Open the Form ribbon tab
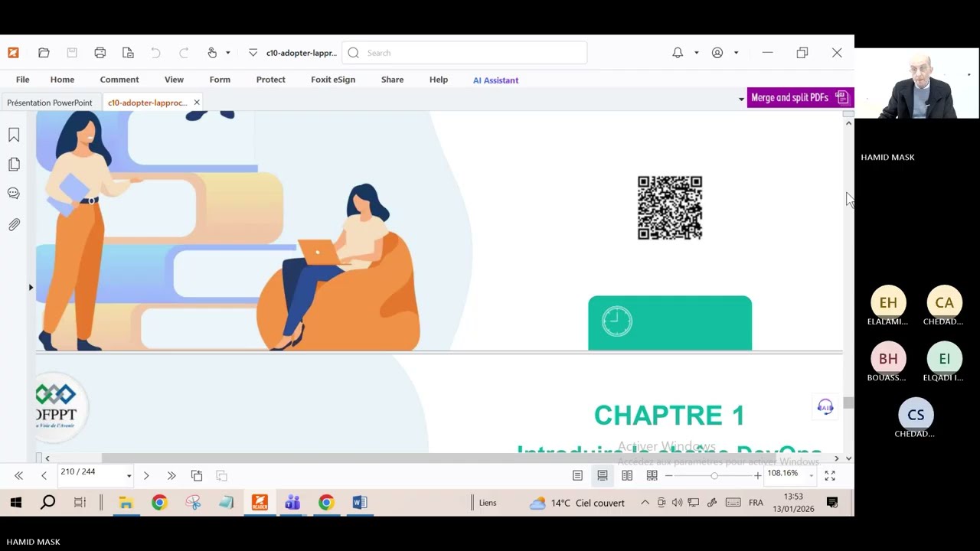 (x=220, y=80)
